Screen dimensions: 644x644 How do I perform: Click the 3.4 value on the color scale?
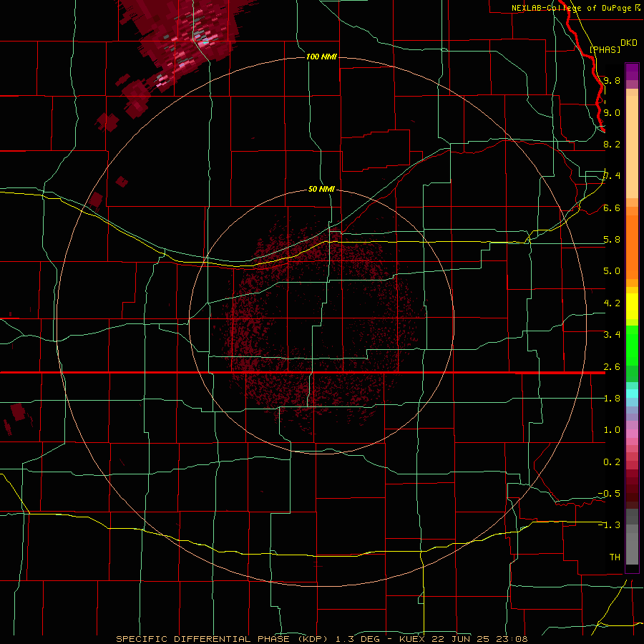(x=612, y=335)
